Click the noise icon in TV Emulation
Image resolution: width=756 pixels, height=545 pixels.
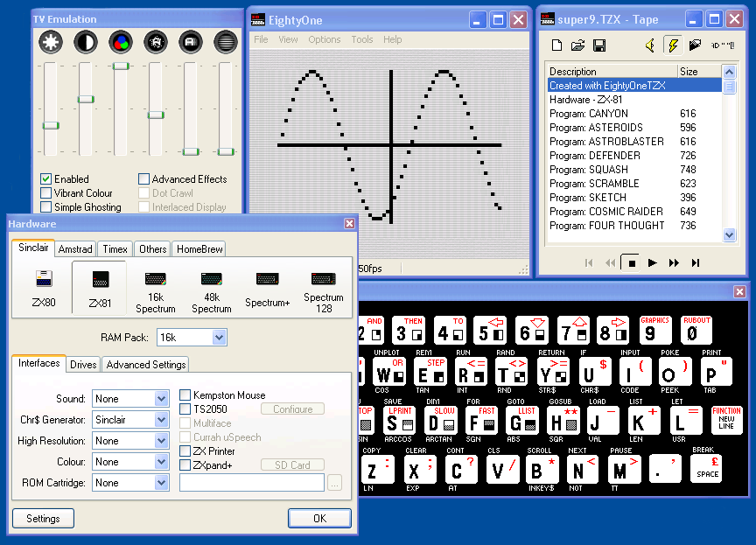tap(155, 42)
